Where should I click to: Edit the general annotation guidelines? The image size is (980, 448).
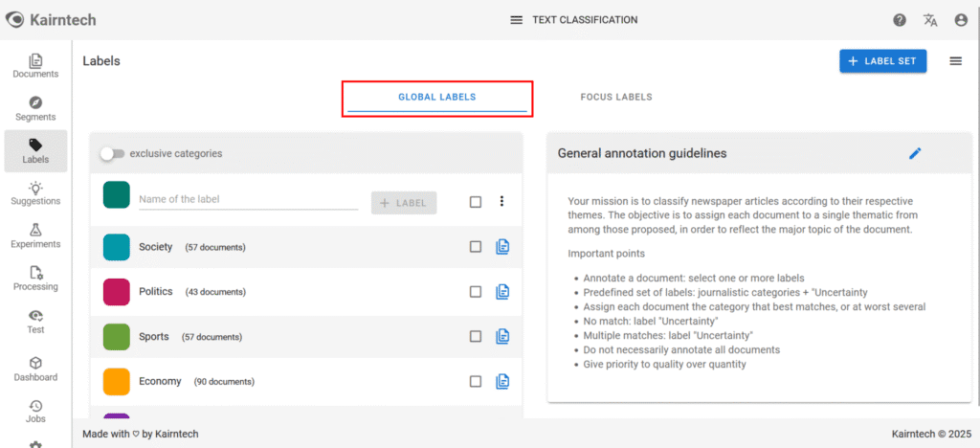click(x=915, y=153)
